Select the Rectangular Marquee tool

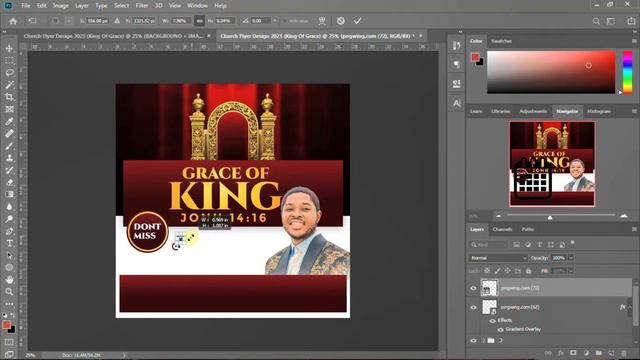click(x=9, y=61)
